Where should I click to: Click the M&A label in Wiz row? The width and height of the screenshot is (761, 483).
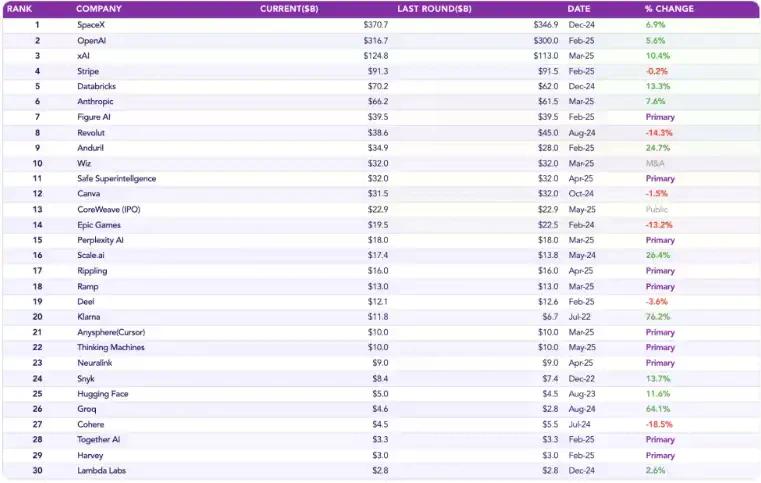click(x=655, y=163)
